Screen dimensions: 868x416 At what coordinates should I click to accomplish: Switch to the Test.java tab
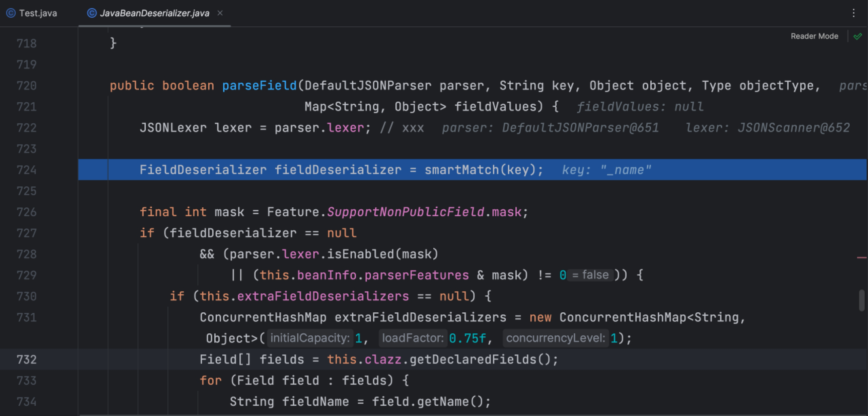coord(32,13)
